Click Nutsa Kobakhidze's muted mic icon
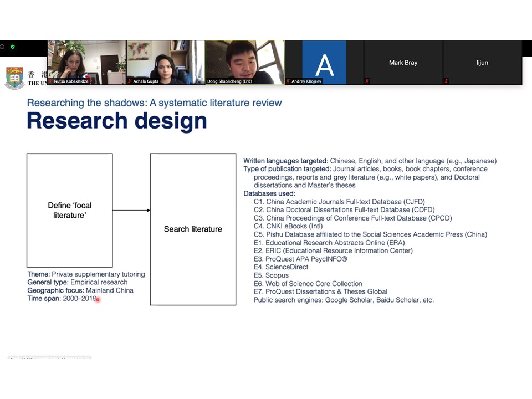The image size is (532, 399). click(x=50, y=81)
